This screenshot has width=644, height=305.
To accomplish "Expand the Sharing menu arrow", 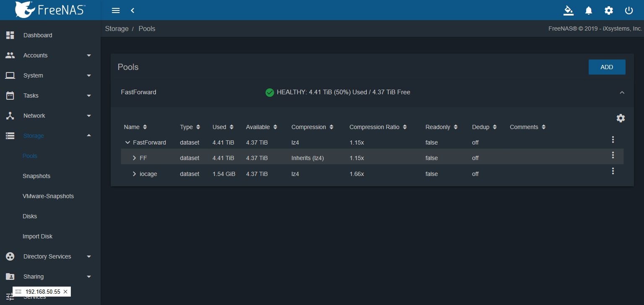I will (89, 277).
